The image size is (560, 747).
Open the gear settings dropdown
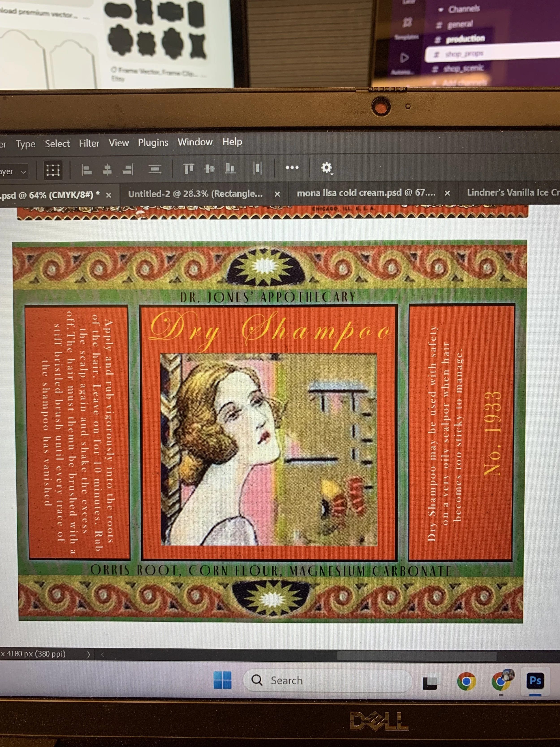click(x=327, y=167)
